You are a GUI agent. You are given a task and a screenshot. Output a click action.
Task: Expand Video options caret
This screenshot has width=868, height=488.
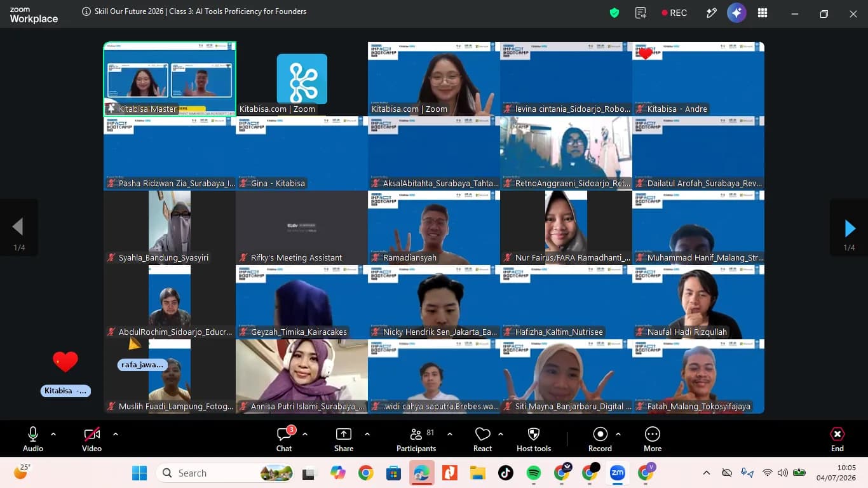(x=115, y=434)
